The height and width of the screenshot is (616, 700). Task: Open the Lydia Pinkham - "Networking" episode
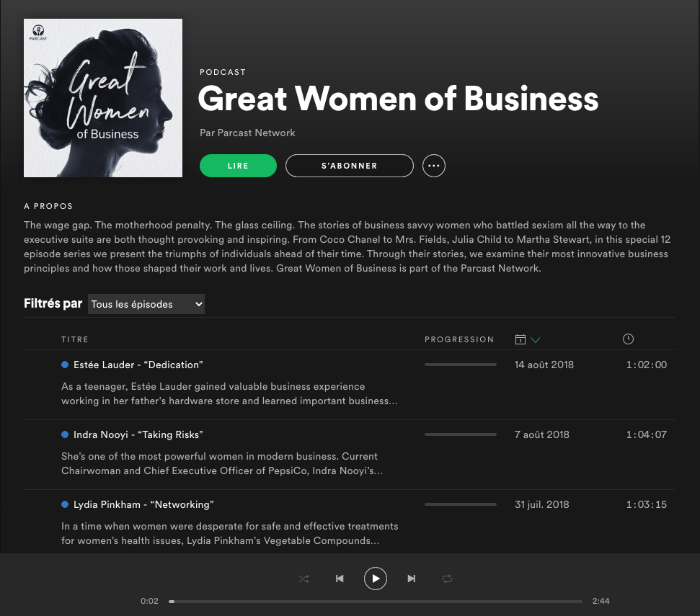[143, 504]
